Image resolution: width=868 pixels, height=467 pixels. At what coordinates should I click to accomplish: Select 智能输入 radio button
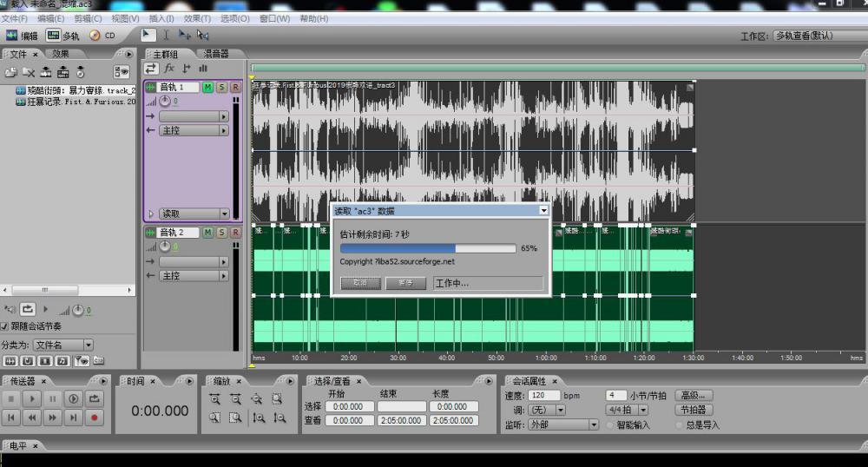pyautogui.click(x=610, y=425)
